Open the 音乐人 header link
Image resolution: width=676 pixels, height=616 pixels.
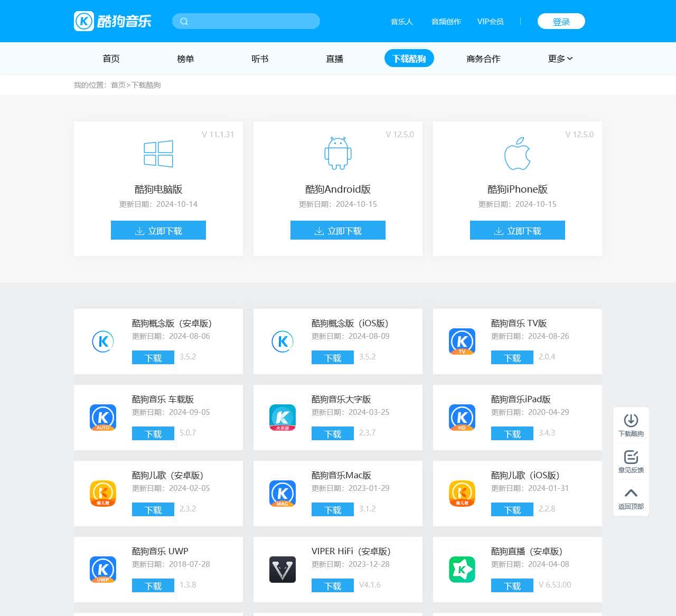(402, 22)
